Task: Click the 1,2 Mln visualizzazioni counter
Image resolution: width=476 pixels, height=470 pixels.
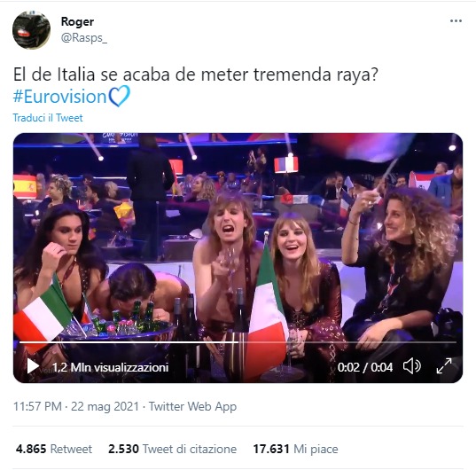Action: [111, 367]
